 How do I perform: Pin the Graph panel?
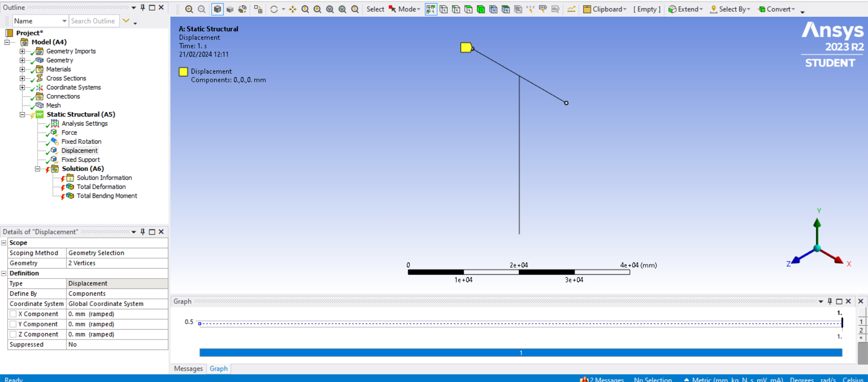coord(830,301)
